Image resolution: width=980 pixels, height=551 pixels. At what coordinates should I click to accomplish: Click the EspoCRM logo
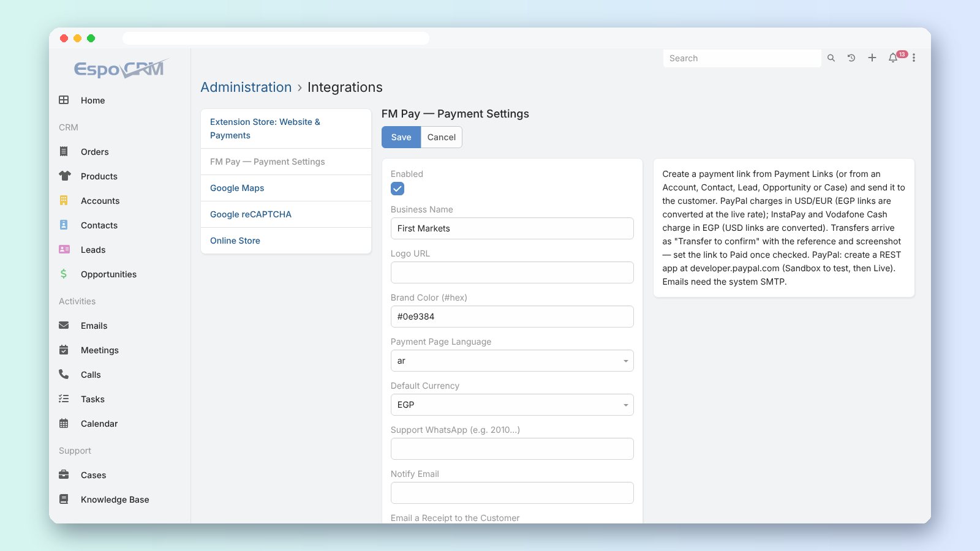121,69
